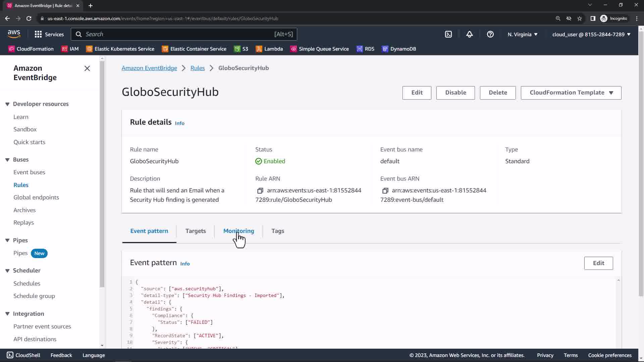644x362 pixels.
Task: Open the help question mark icon
Action: pyautogui.click(x=490, y=34)
